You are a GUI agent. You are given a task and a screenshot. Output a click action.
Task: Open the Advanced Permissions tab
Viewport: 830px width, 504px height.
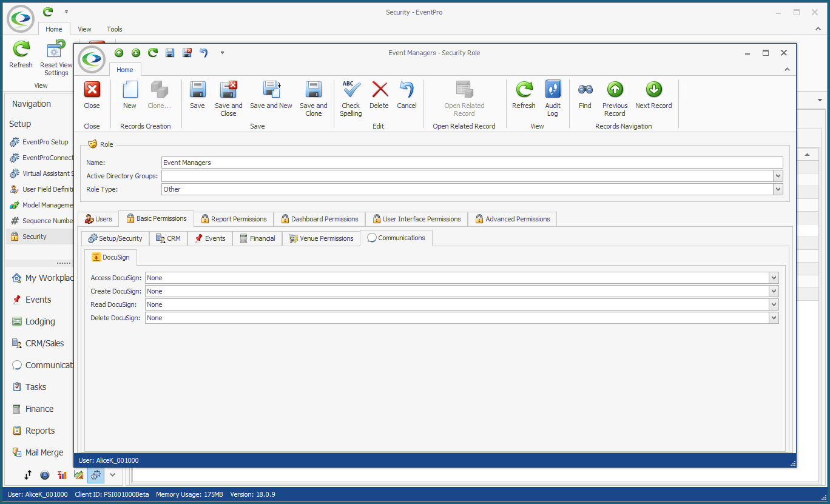(x=512, y=219)
